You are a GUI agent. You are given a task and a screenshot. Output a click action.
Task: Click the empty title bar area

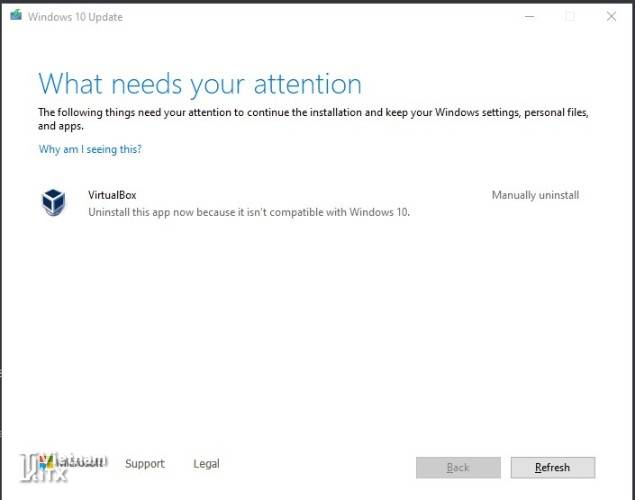[x=300, y=17]
